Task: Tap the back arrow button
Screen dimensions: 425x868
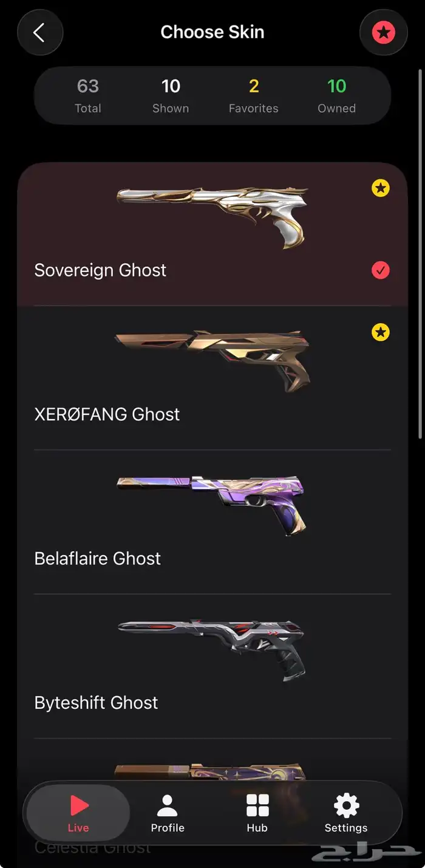Action: pos(40,32)
